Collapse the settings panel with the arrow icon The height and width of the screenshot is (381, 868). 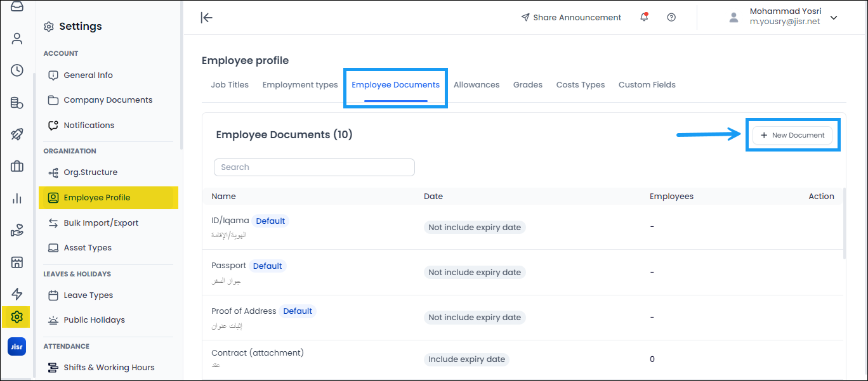tap(206, 18)
